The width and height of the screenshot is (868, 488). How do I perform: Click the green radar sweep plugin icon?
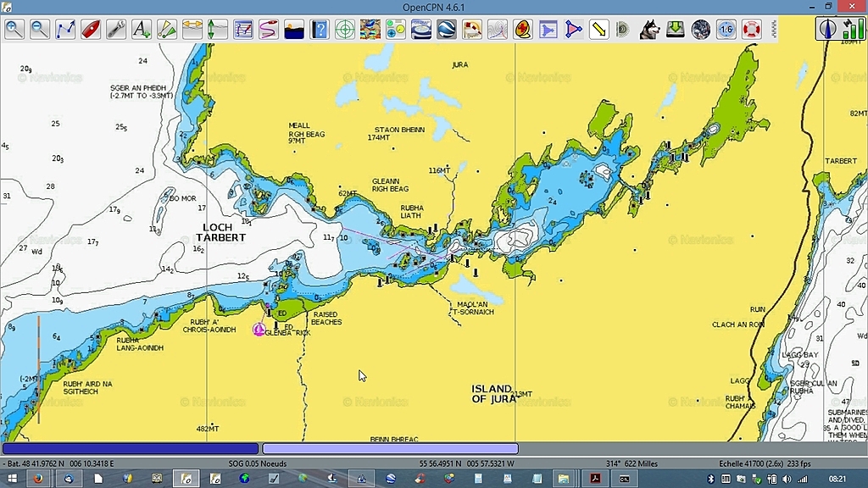tap(624, 30)
